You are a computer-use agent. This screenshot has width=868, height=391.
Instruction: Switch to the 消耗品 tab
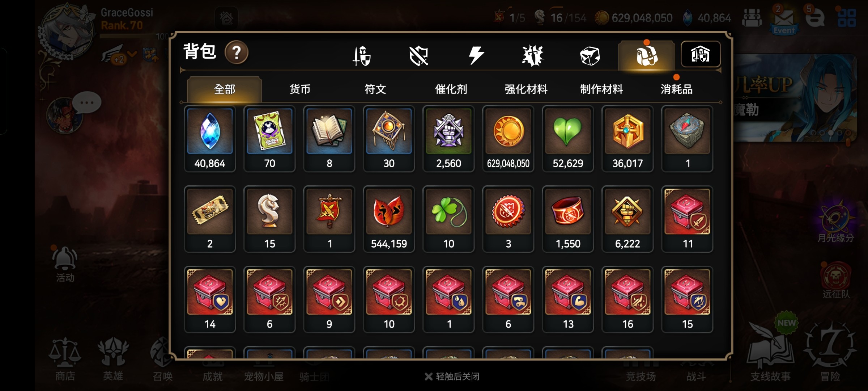click(676, 89)
